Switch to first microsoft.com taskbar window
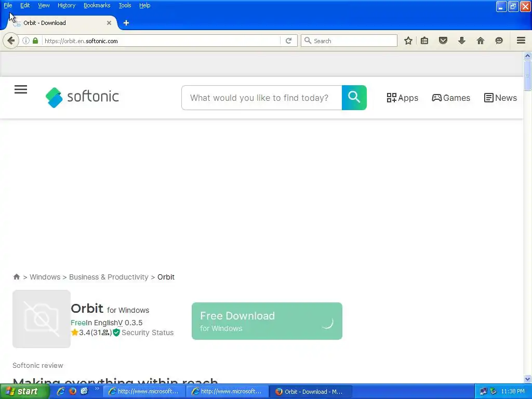Screen dimensions: 532x399 pos(143,391)
